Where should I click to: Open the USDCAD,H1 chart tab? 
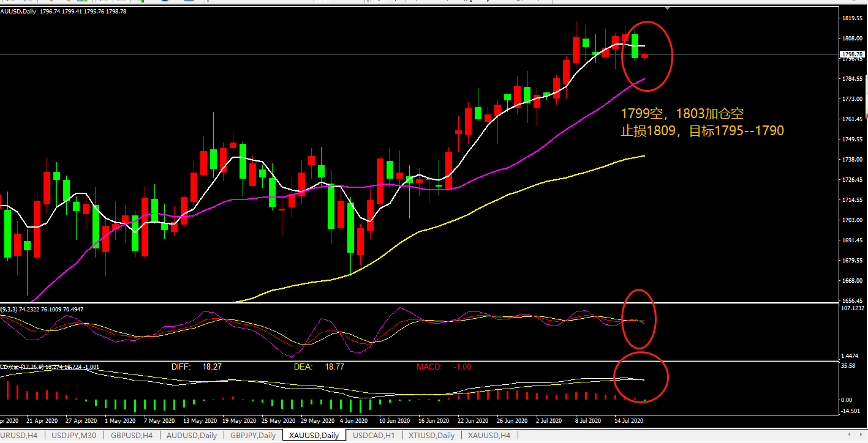(x=374, y=436)
